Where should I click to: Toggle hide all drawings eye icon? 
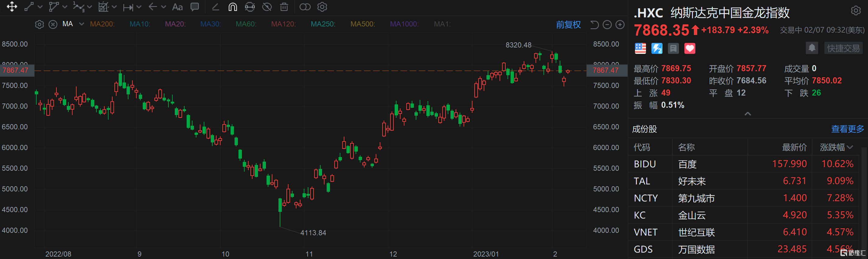coord(267,7)
